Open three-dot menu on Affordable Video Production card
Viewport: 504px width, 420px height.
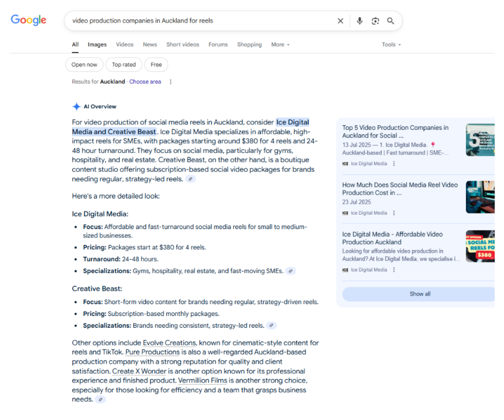(394, 270)
